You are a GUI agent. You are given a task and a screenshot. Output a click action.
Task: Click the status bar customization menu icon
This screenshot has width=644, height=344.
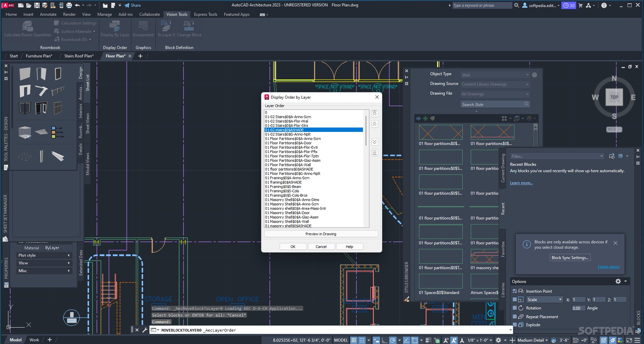637,340
